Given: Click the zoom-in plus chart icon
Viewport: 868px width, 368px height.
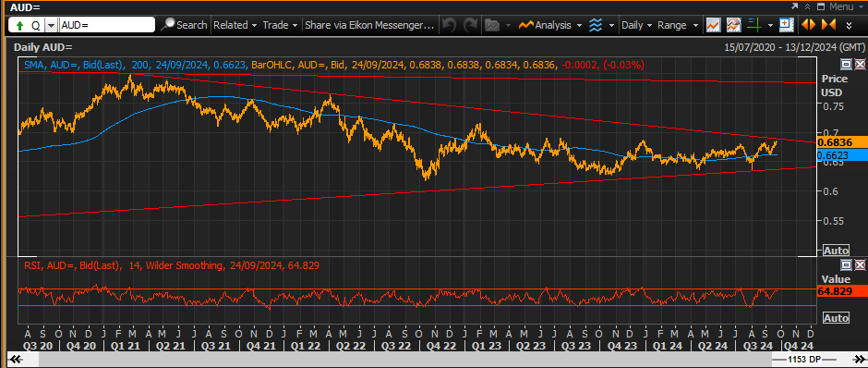Looking at the screenshot, I should point(784,24).
